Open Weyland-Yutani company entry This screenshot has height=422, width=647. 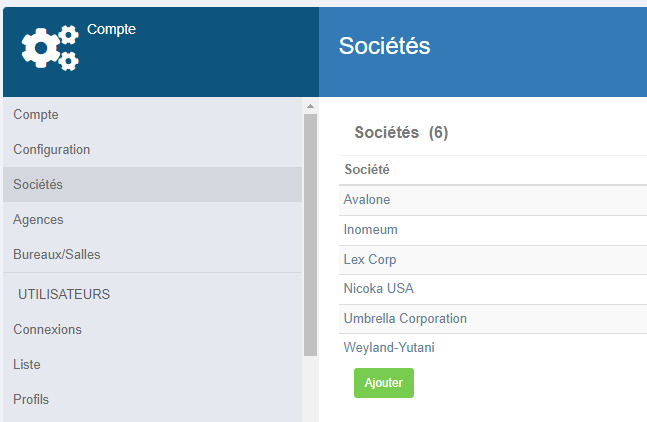(493, 348)
